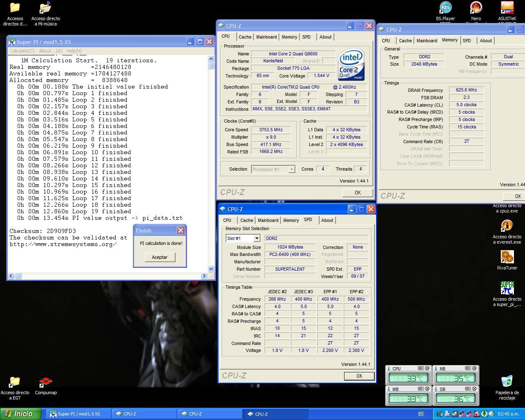Open Calculate(C) menu in Super PI
Image resolution: width=525 pixels, height=420 pixels.
tap(22, 51)
